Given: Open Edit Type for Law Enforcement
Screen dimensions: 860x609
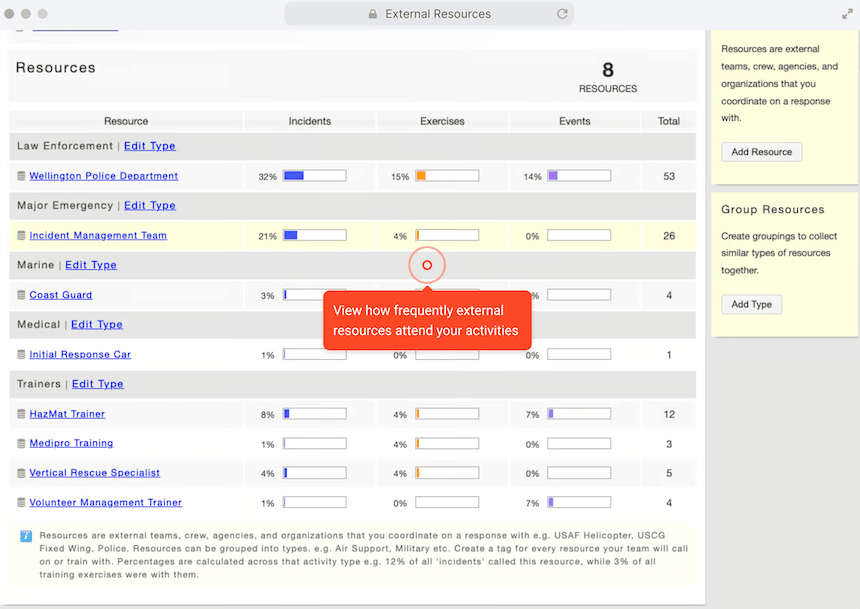Looking at the screenshot, I should pos(149,145).
